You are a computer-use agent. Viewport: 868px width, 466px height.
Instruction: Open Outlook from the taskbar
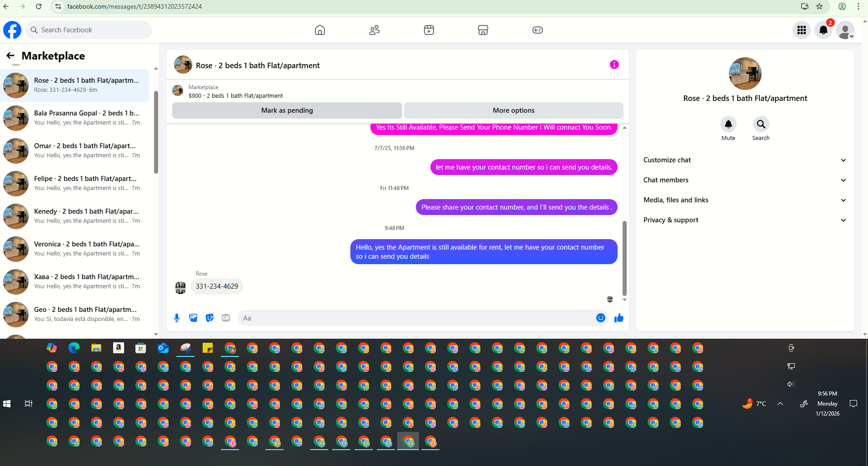163,348
